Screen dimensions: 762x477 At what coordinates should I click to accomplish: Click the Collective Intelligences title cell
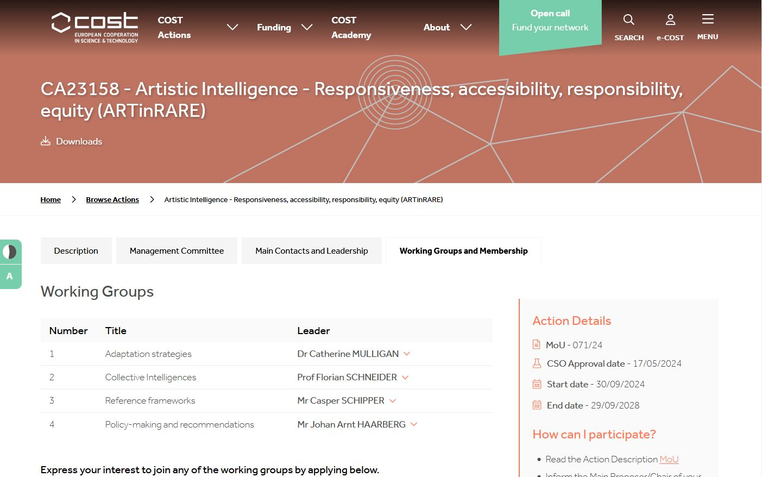click(x=151, y=377)
